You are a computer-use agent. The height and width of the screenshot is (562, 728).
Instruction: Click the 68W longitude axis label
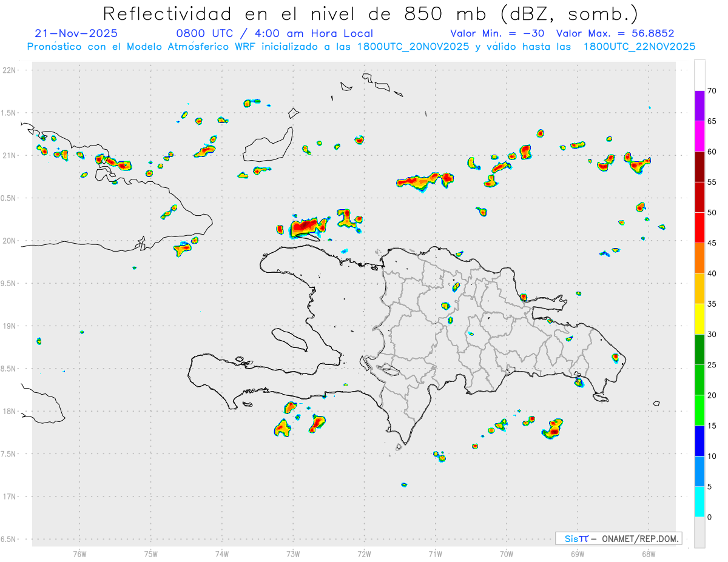pyautogui.click(x=649, y=554)
